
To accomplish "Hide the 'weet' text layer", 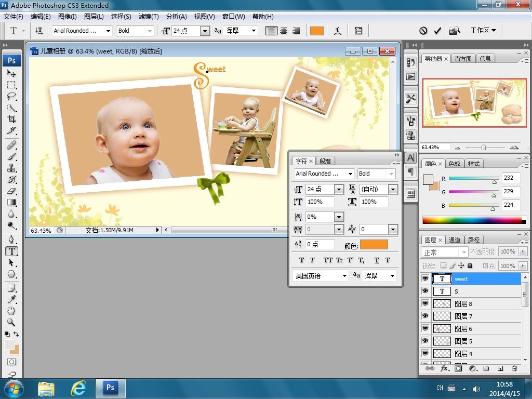I will pyautogui.click(x=425, y=278).
